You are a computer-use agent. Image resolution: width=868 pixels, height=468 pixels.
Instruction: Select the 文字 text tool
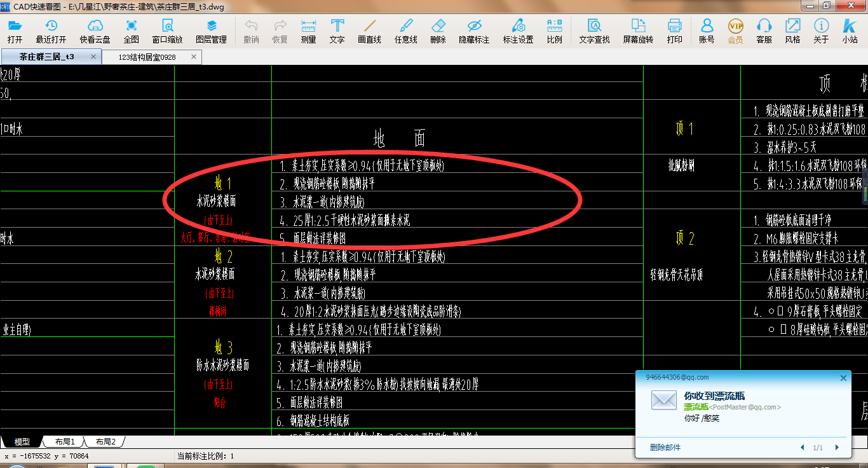tap(337, 31)
